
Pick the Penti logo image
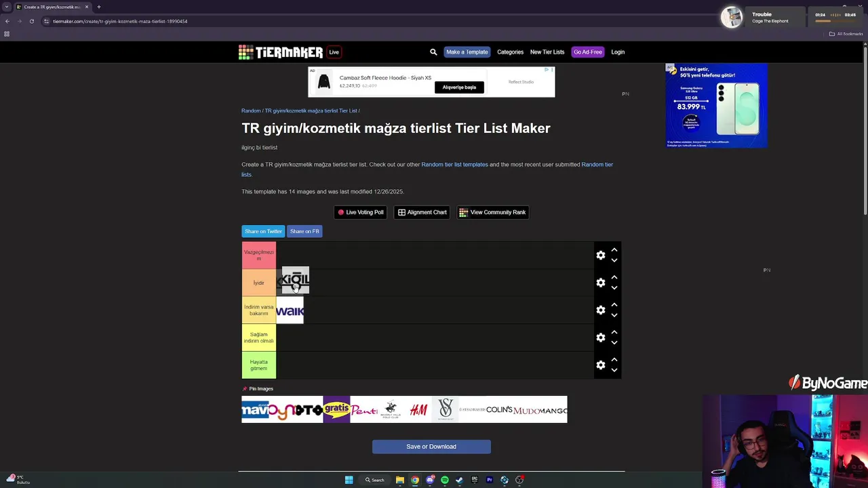point(363,409)
